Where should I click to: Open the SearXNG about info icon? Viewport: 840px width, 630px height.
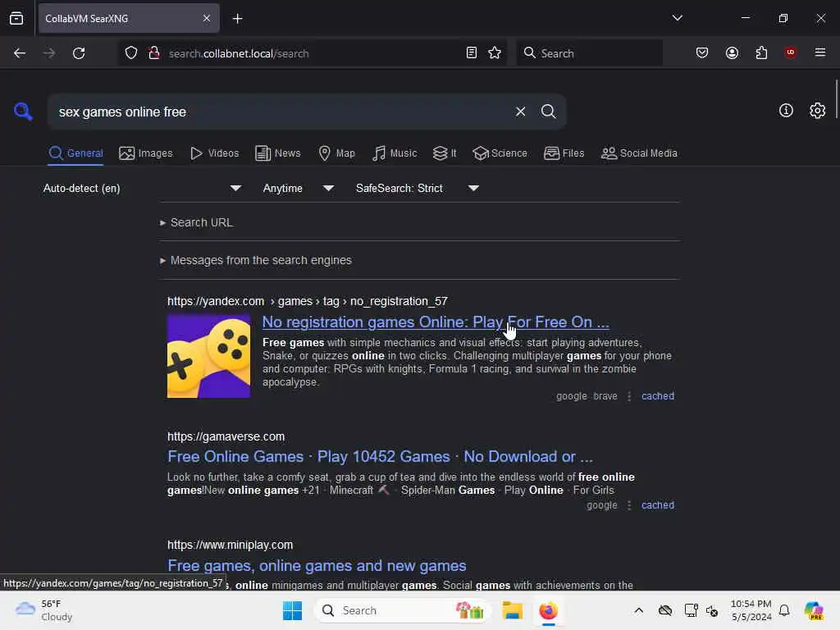(x=786, y=111)
